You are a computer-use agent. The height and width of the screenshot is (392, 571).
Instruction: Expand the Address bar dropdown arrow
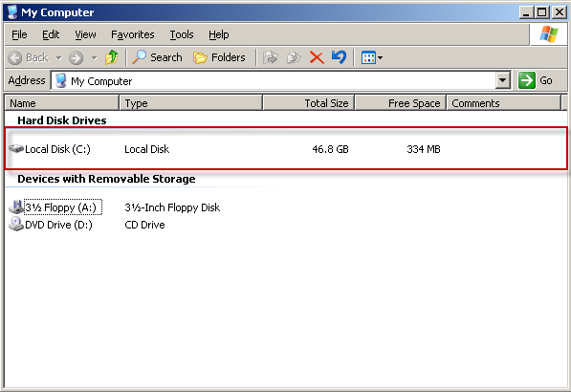[x=502, y=80]
